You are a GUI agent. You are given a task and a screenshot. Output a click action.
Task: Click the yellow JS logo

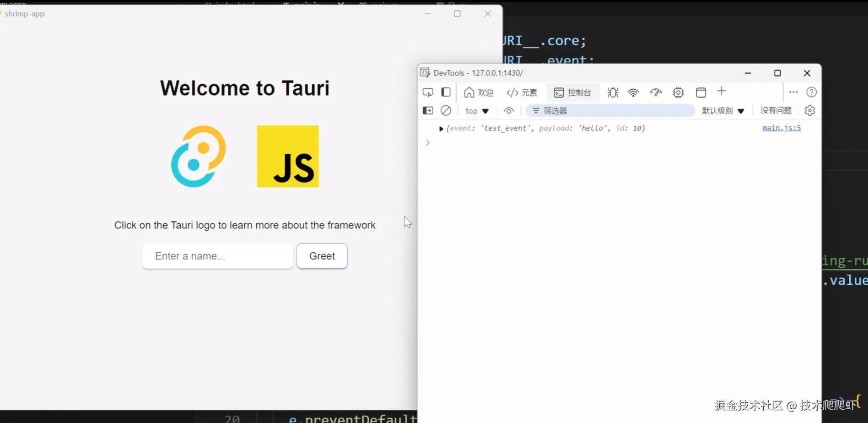click(288, 156)
